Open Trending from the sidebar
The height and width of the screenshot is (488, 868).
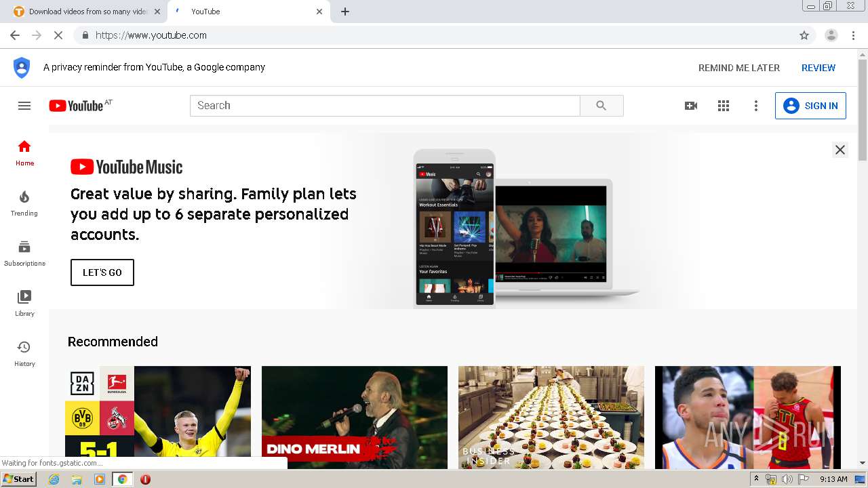pyautogui.click(x=24, y=203)
